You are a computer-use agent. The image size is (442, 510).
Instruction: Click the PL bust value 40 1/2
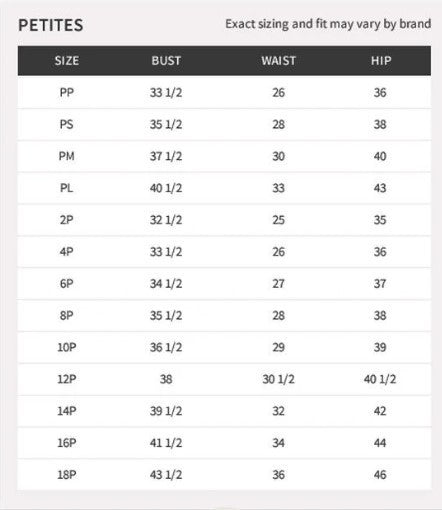tap(166, 188)
